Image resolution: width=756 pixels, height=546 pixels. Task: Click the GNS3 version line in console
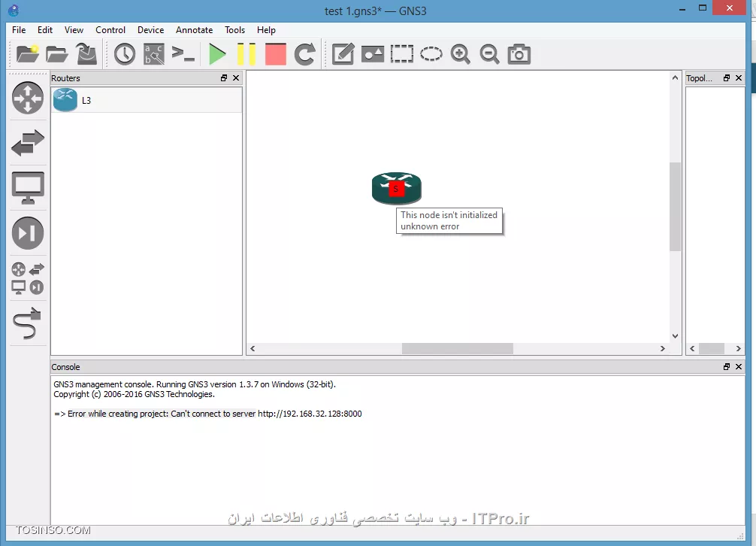(195, 384)
